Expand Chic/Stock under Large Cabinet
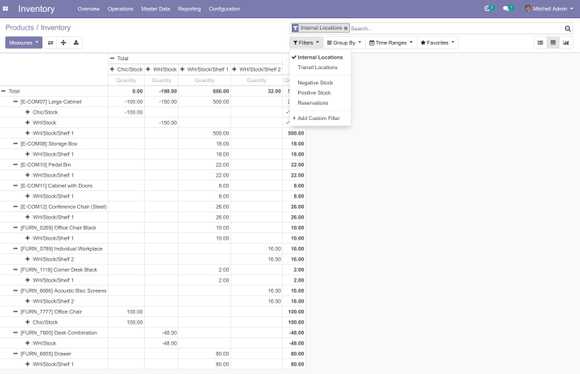The height and width of the screenshot is (374, 580). (x=42, y=112)
